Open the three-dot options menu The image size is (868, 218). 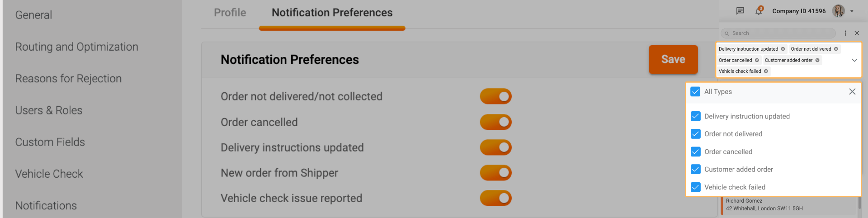845,33
